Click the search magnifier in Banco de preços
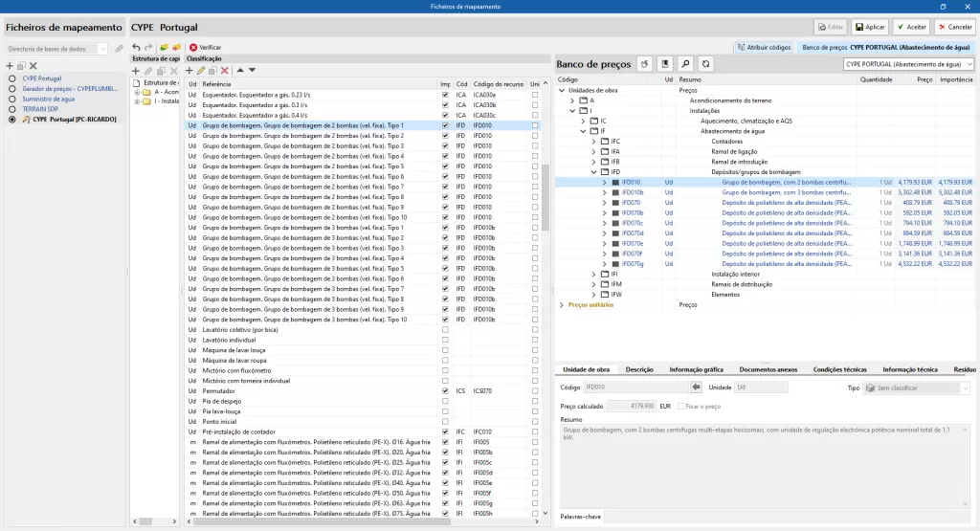Viewport: 980px width, 531px height. point(685,64)
